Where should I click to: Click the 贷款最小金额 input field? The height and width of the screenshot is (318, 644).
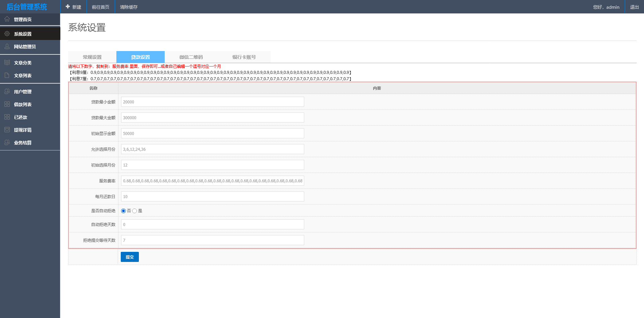(x=213, y=102)
